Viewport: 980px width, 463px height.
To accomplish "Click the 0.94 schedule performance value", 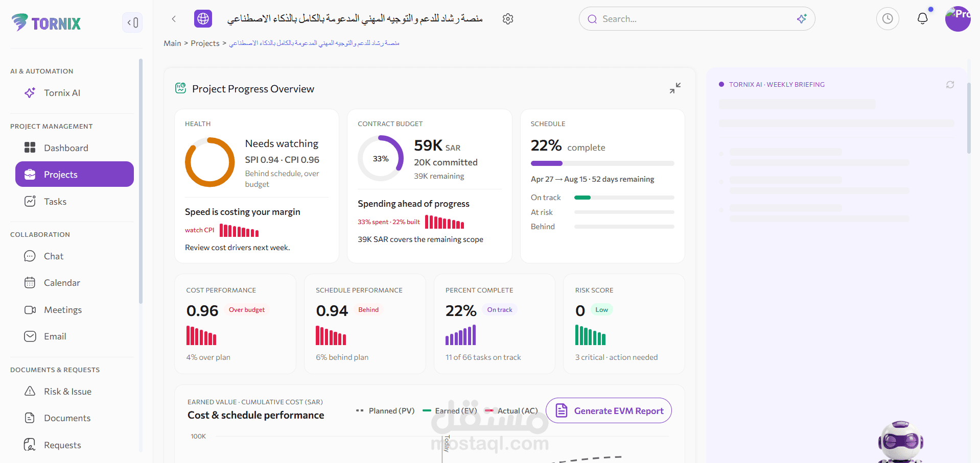I will tap(332, 310).
